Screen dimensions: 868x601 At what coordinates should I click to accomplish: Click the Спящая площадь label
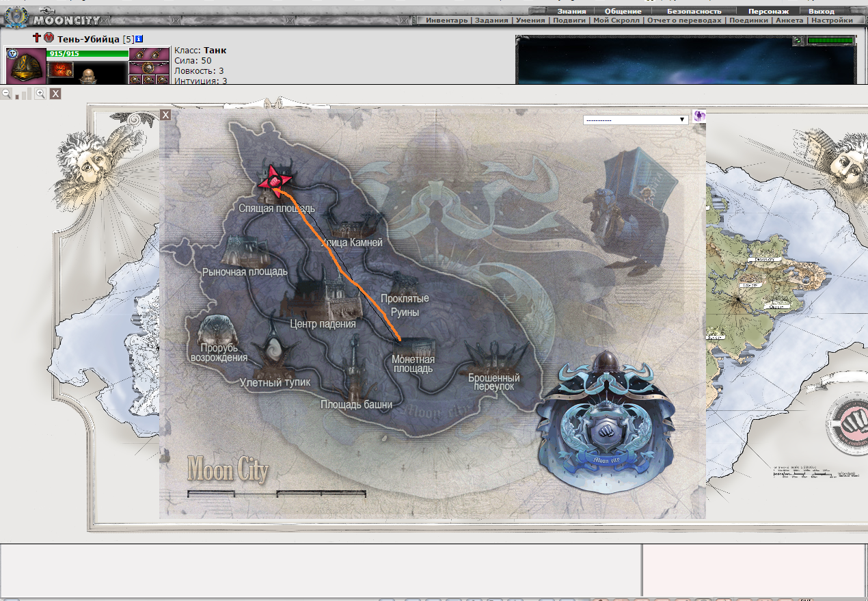[x=277, y=208]
